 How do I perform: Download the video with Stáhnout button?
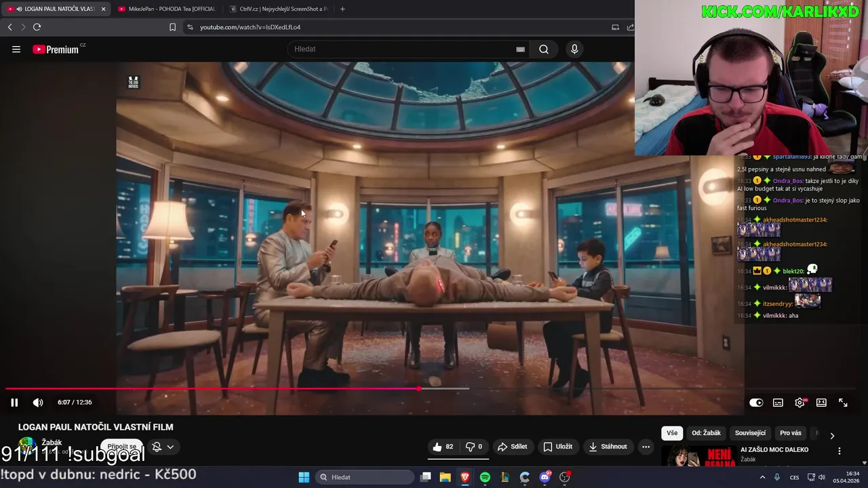(x=608, y=447)
